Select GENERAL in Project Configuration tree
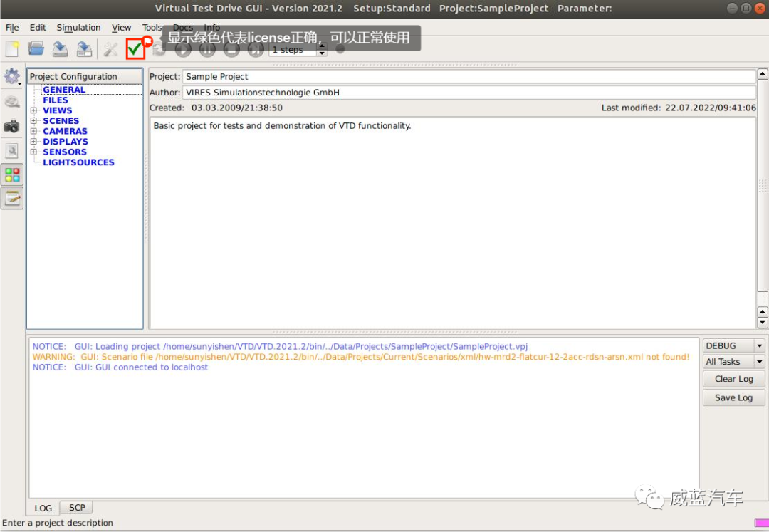The height and width of the screenshot is (532, 769). [x=64, y=89]
